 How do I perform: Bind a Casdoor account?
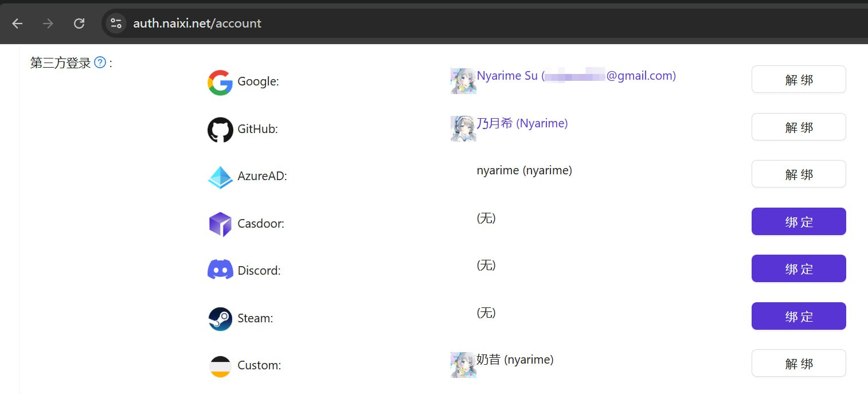click(798, 222)
